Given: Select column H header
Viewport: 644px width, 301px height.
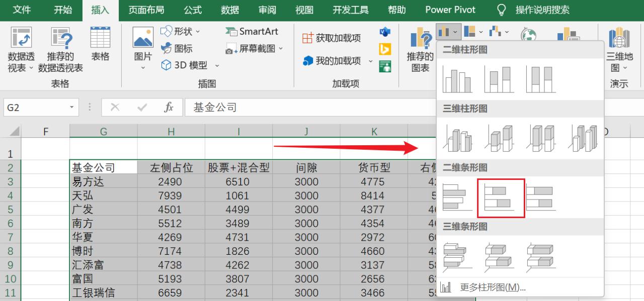Looking at the screenshot, I should pos(171,132).
